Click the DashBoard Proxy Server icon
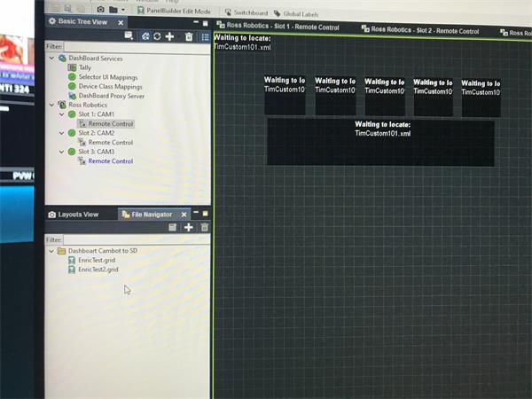The image size is (532, 399). [72, 96]
